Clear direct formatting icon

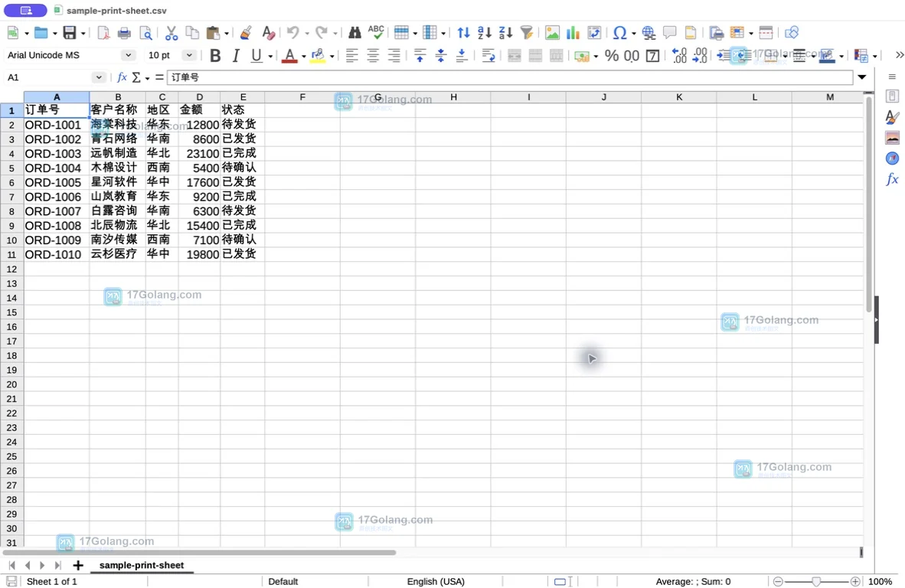pyautogui.click(x=268, y=33)
